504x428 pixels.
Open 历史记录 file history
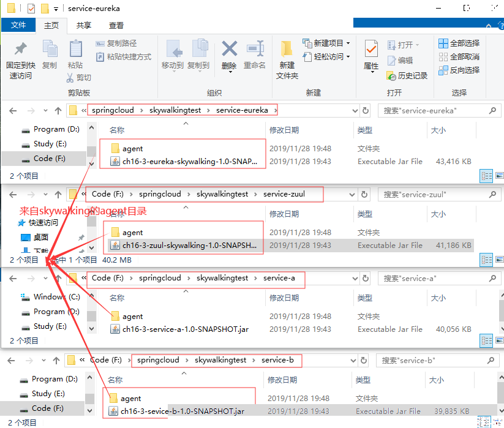tap(407, 76)
